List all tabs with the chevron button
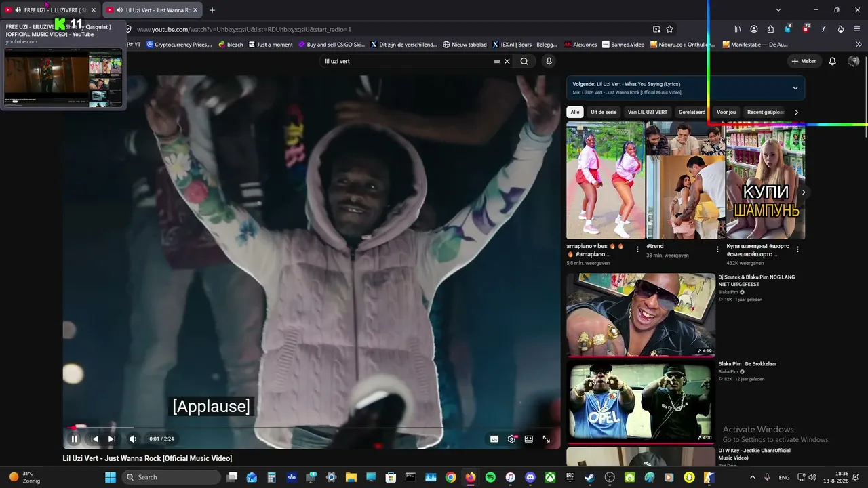868x488 pixels. click(778, 10)
